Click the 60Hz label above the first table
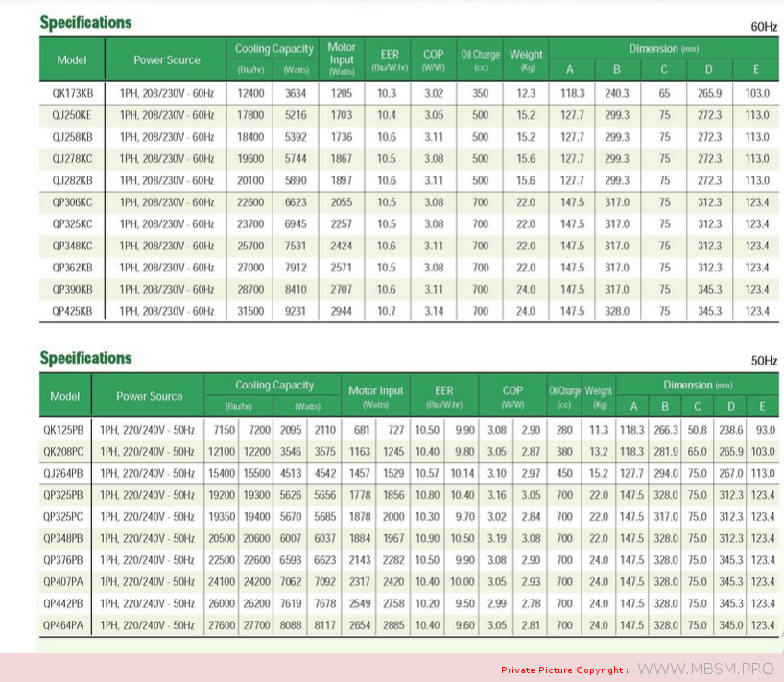Viewport: 784px width, 682px height. (x=764, y=27)
